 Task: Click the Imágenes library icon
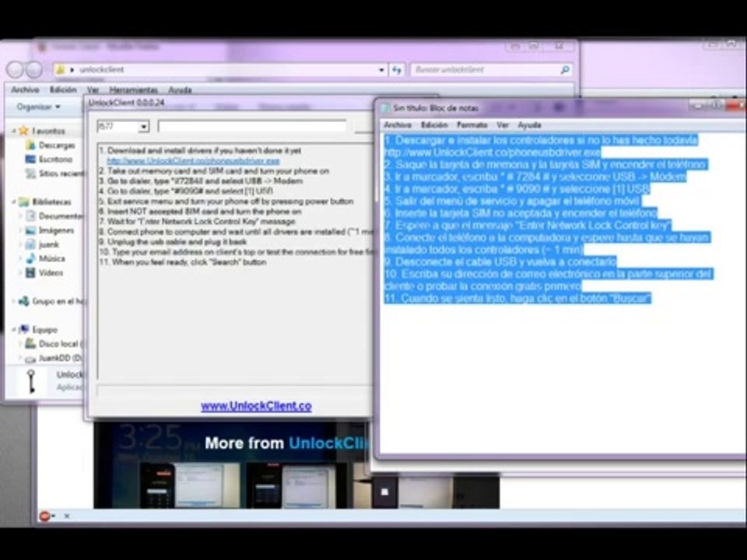coord(30,230)
